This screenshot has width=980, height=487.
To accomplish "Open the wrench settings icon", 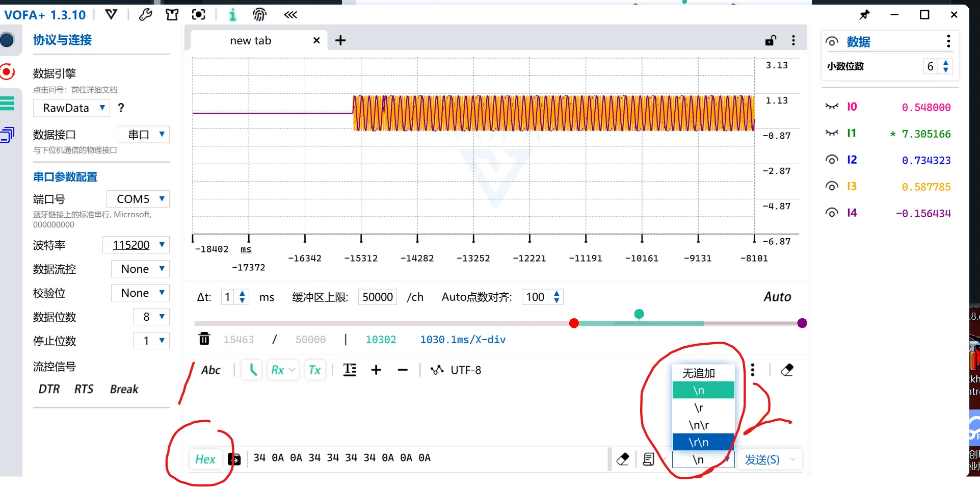I will point(145,15).
